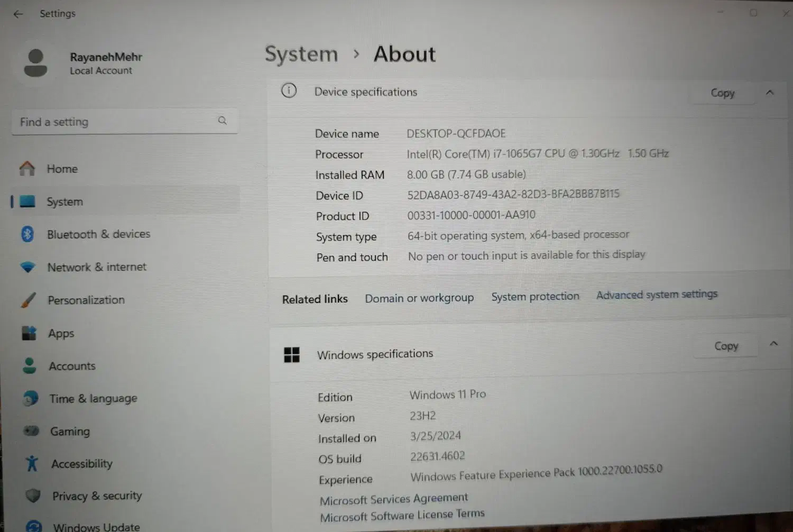Select Time & language in sidebar

[x=93, y=398]
